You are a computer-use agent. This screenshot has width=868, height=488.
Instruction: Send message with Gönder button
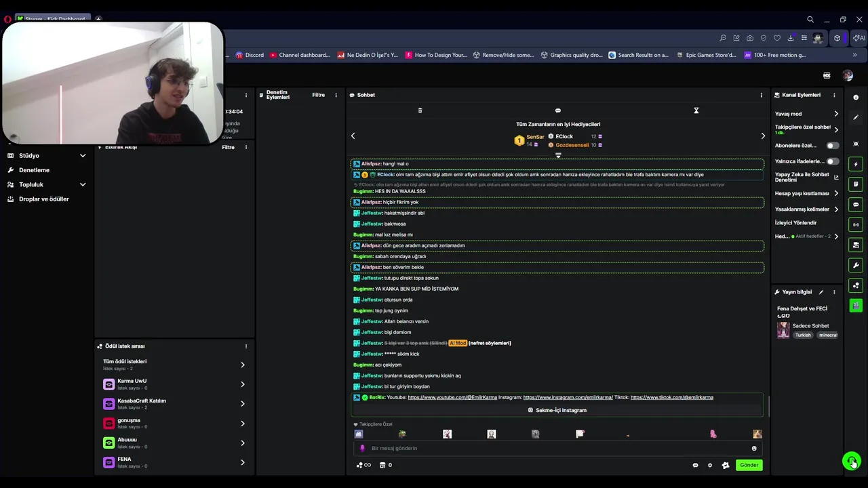click(x=749, y=465)
